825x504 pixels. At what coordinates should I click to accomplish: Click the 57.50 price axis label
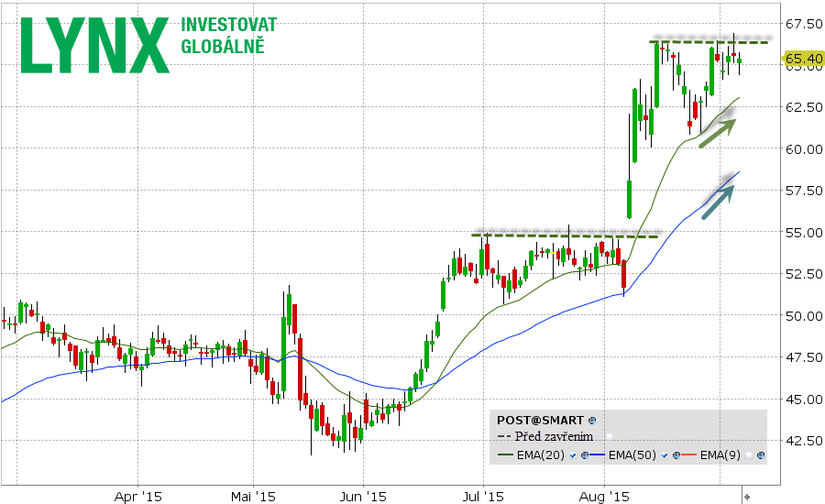click(803, 191)
